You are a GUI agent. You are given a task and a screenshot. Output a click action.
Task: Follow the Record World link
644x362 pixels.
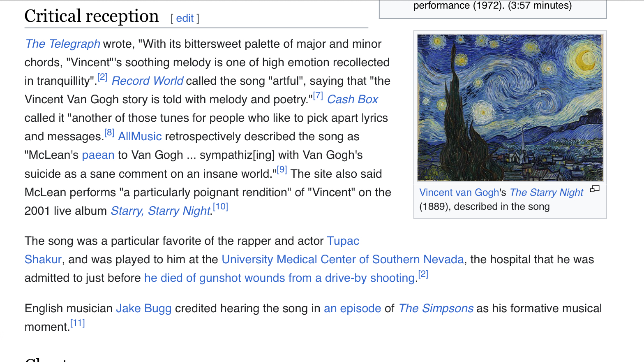148,81
